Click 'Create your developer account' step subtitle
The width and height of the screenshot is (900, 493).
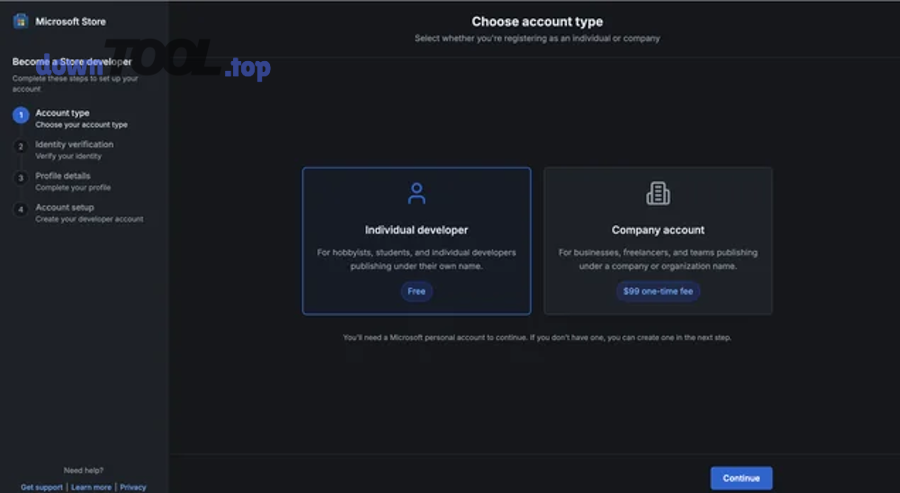pyautogui.click(x=89, y=219)
